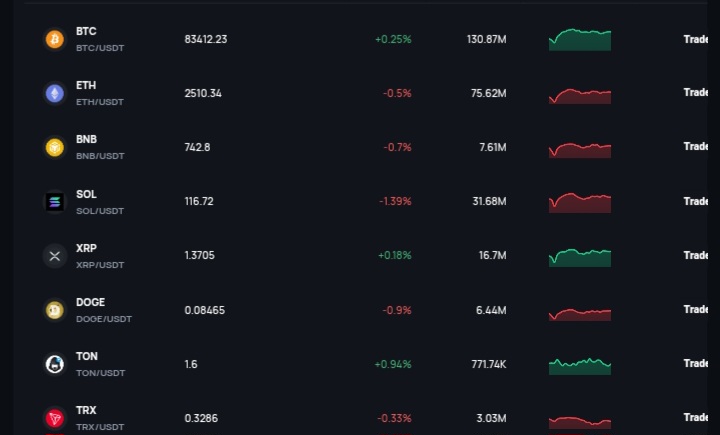
Task: Open Trade for the TON/USDT row
Action: tap(695, 363)
